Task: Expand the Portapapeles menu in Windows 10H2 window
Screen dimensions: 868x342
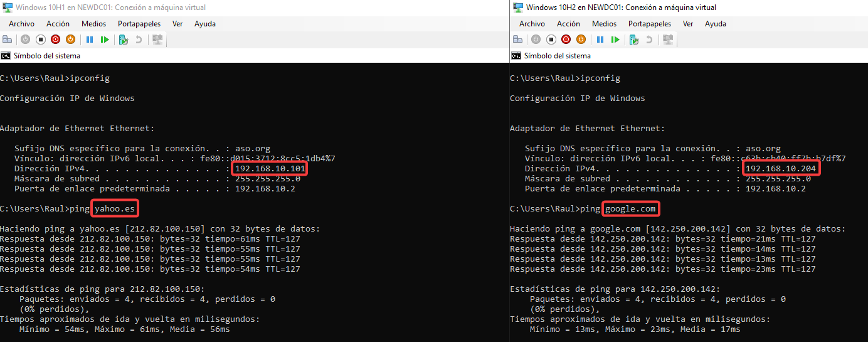Action: [x=650, y=24]
